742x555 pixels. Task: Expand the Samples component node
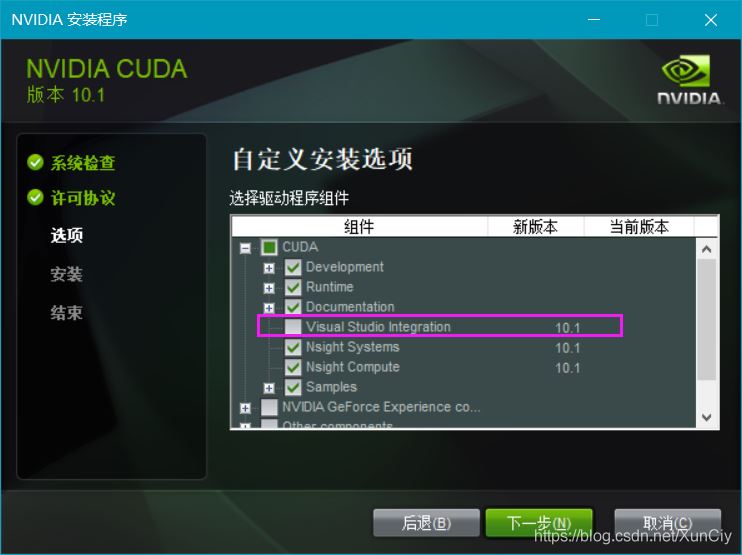269,388
